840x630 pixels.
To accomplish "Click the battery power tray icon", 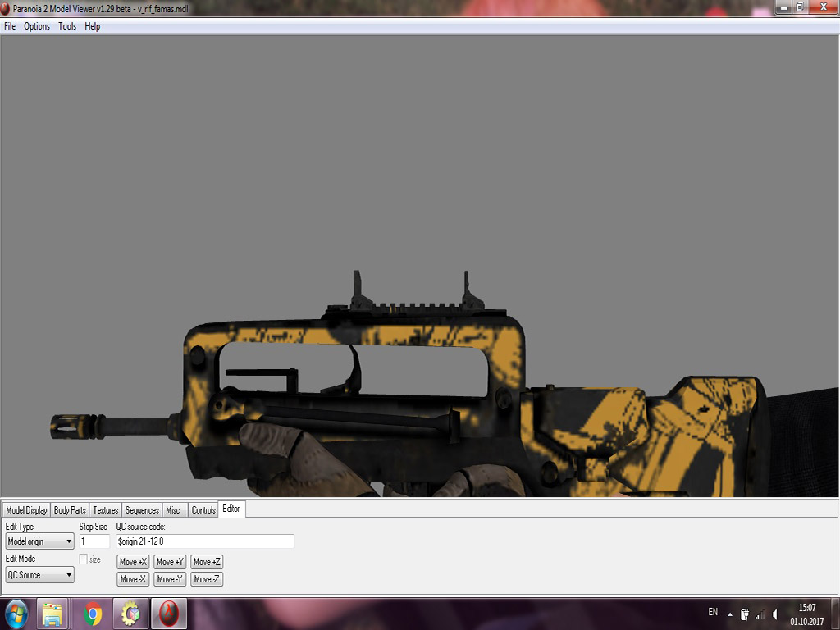I will point(745,614).
